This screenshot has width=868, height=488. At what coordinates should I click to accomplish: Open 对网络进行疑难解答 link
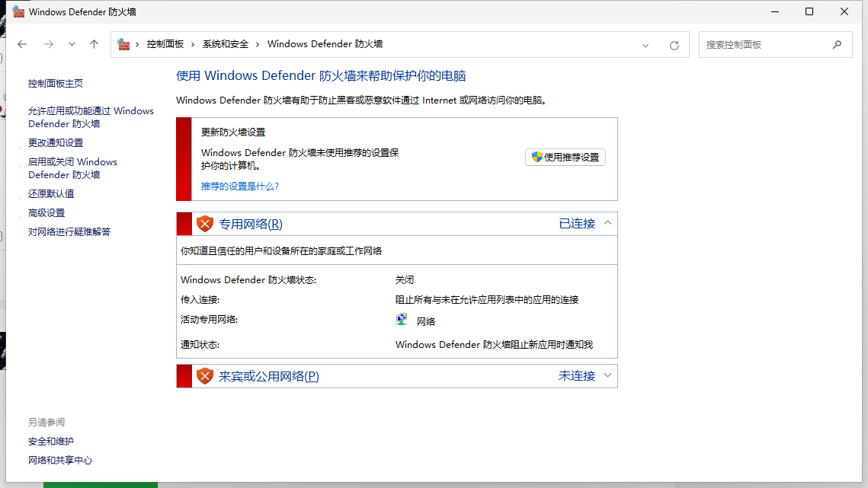pyautogui.click(x=69, y=232)
